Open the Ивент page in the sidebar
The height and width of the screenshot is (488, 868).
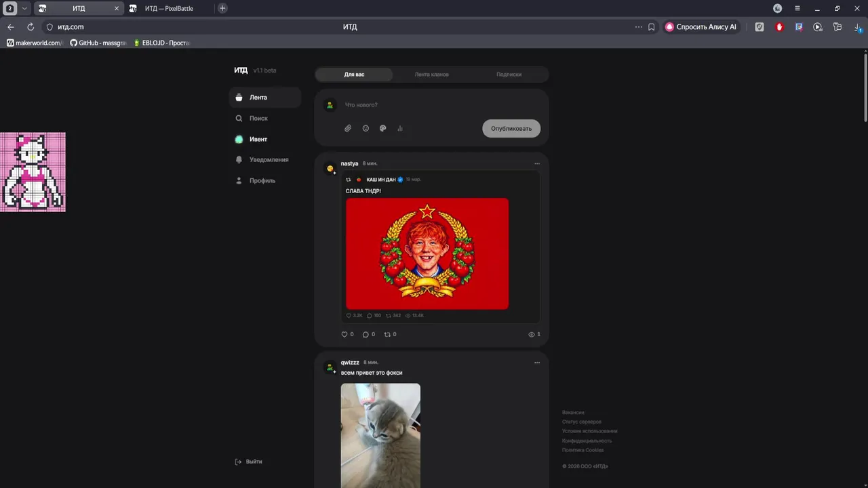[265, 139]
